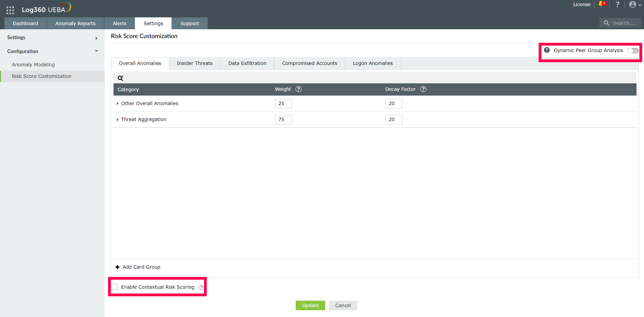This screenshot has width=644, height=317.
Task: Show help for Contextual Risk Scoring
Action: tap(201, 287)
